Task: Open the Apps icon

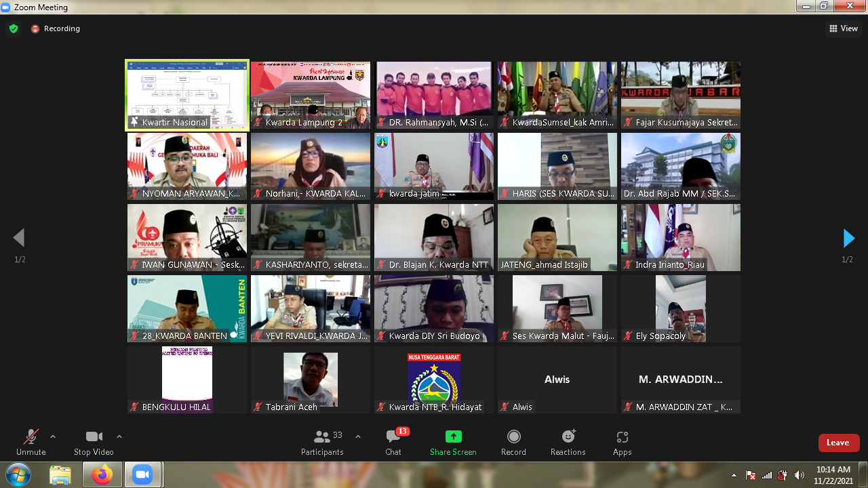Action: tap(622, 437)
